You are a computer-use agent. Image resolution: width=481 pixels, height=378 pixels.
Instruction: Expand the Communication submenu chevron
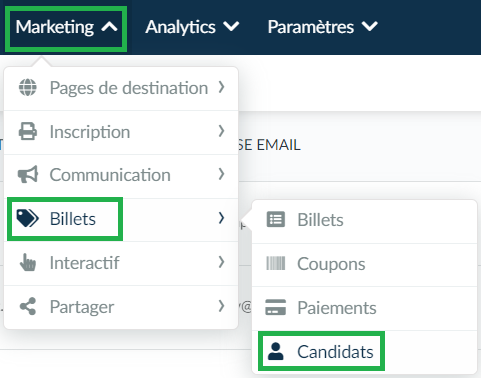click(221, 174)
